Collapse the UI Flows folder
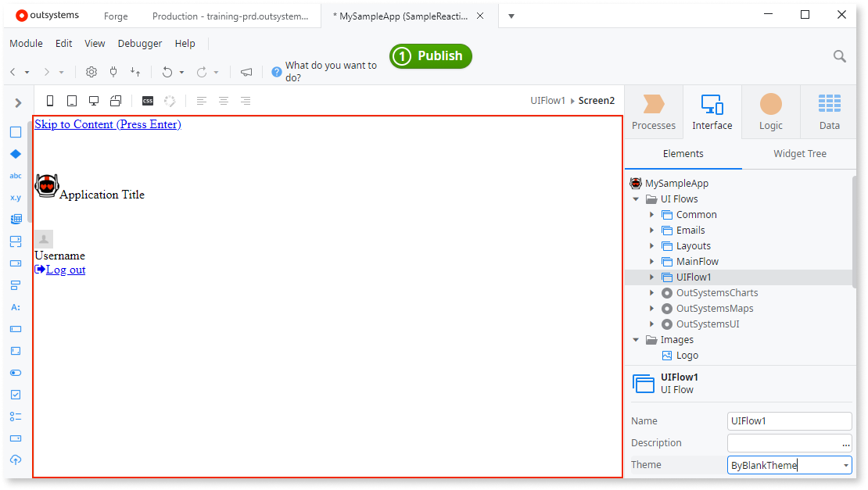The image size is (868, 490). 636,199
